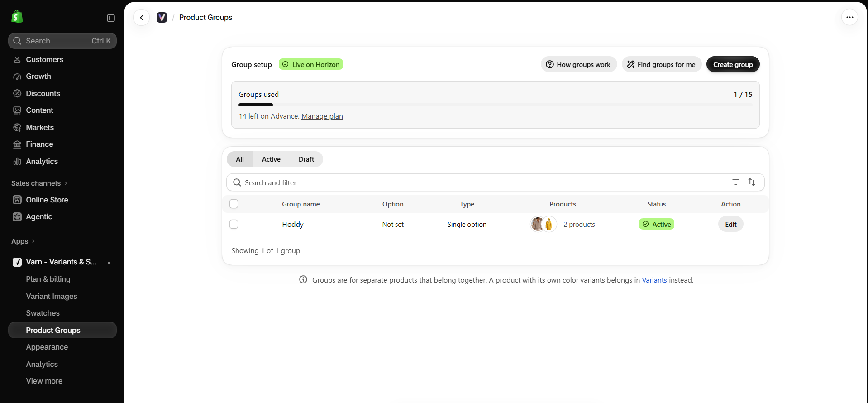
Task: Select View more in Varn submenu
Action: click(x=44, y=381)
